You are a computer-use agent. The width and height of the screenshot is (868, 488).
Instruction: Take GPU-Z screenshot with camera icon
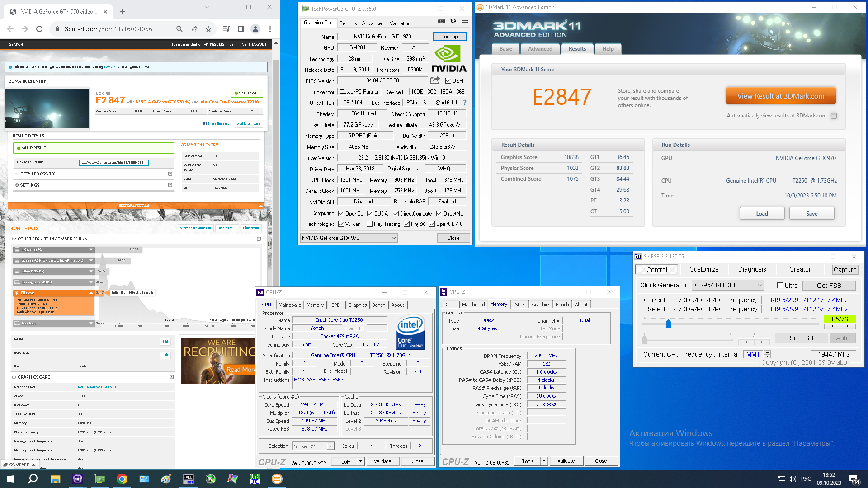(442, 21)
